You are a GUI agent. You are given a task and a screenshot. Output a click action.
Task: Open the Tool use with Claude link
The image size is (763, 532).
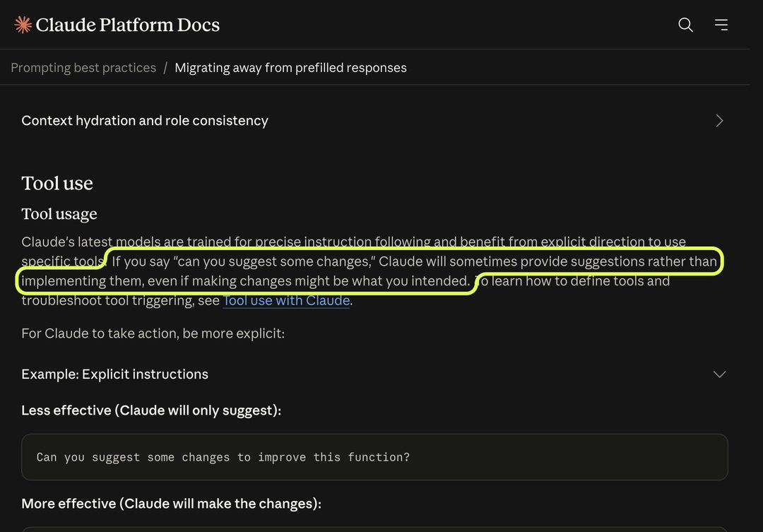tap(286, 300)
